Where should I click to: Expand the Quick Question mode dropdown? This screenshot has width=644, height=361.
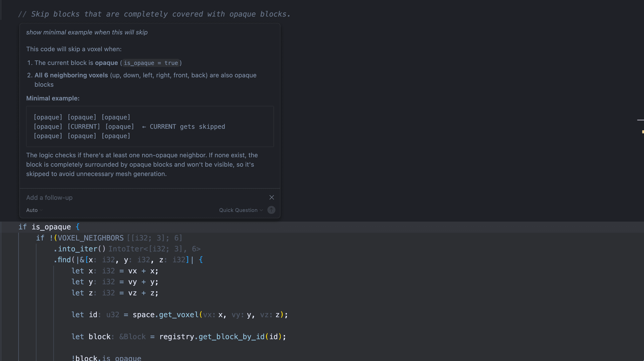(241, 210)
